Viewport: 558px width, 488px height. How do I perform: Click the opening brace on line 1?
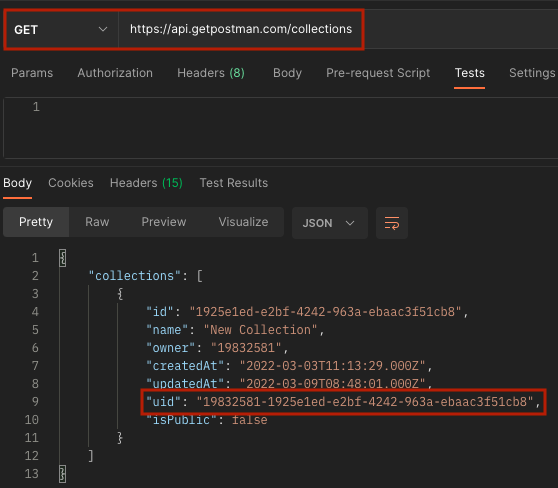[63, 258]
